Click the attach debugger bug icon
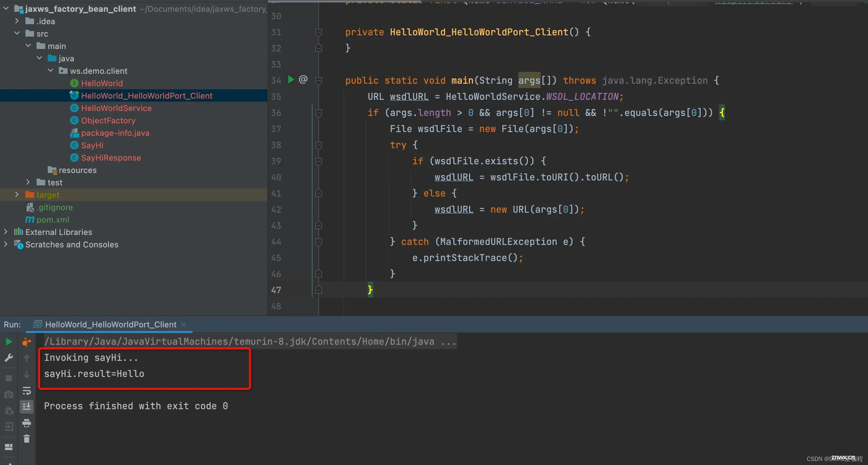The width and height of the screenshot is (868, 465). point(9,410)
